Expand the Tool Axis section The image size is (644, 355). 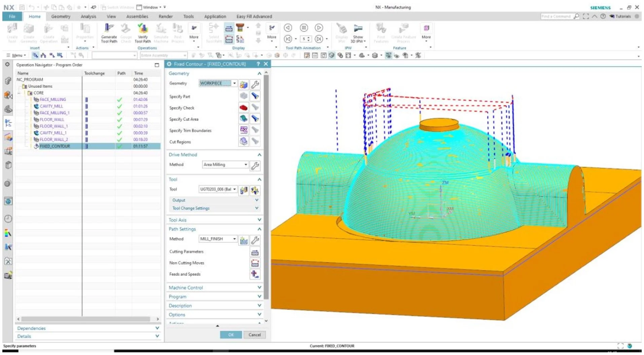(x=214, y=220)
